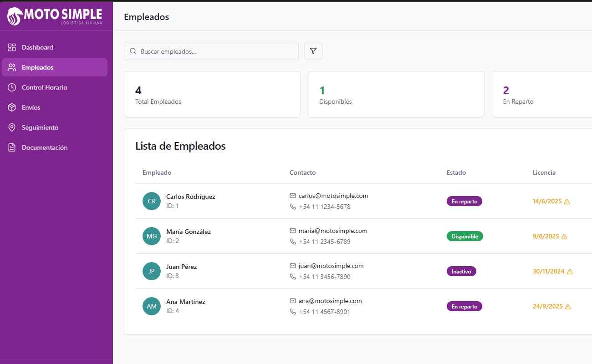Click warning icon next to 24/9/2025

pos(568,307)
